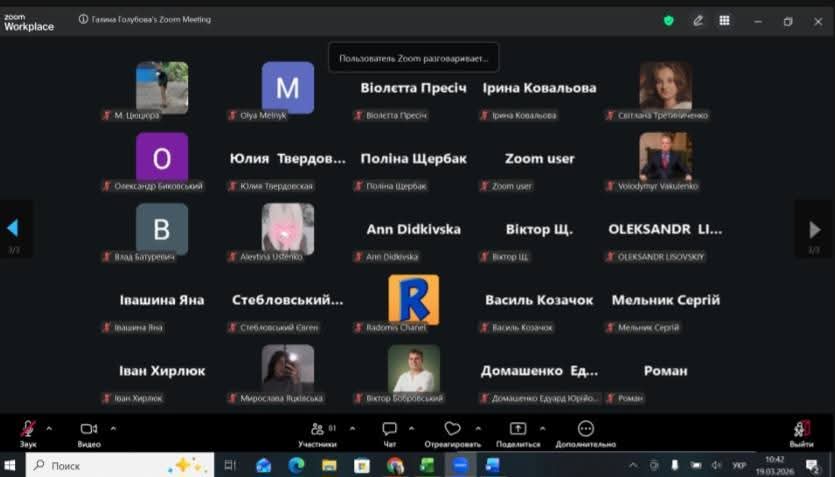Click the pen annotate icon in title bar
The image size is (835, 477).
(x=698, y=20)
